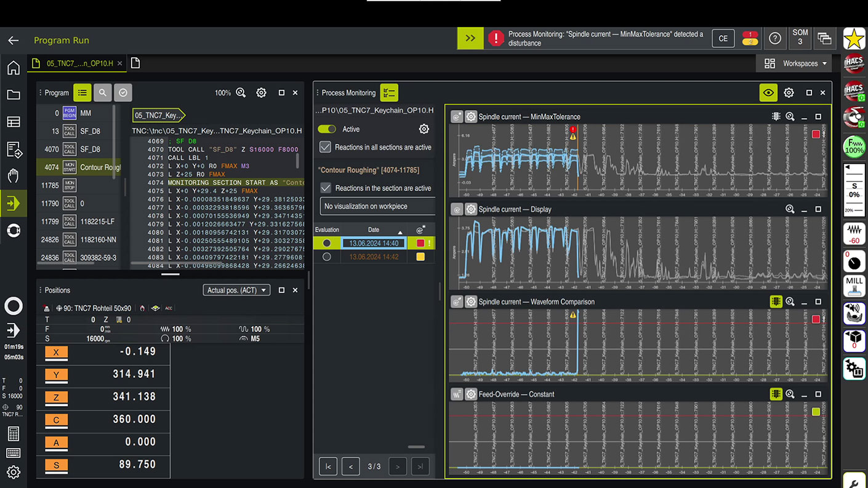This screenshot has height=488, width=868.
Task: Select the Manual operation hand icon
Action: point(13,176)
